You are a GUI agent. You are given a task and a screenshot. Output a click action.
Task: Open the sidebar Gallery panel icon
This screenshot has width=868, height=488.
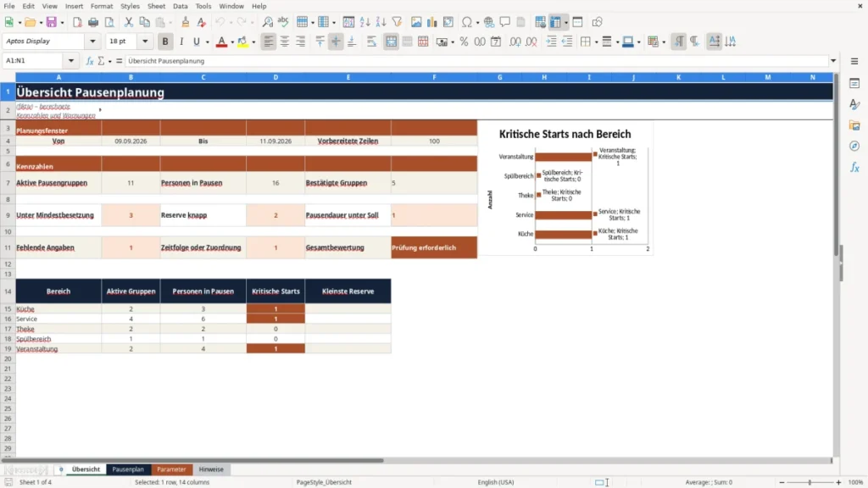point(854,125)
